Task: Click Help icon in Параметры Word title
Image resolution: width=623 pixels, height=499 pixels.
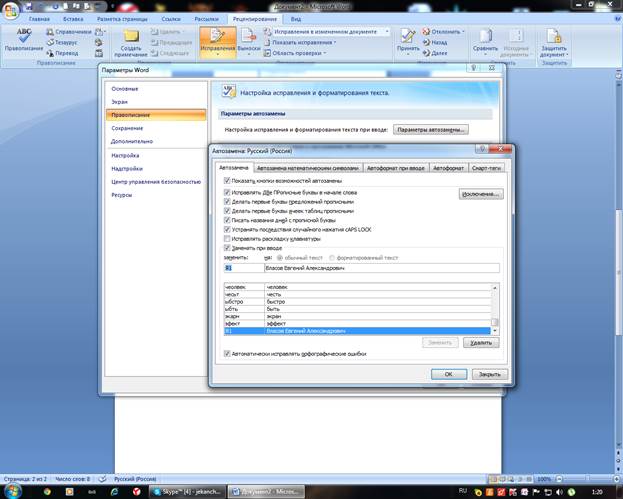Action: coord(474,68)
